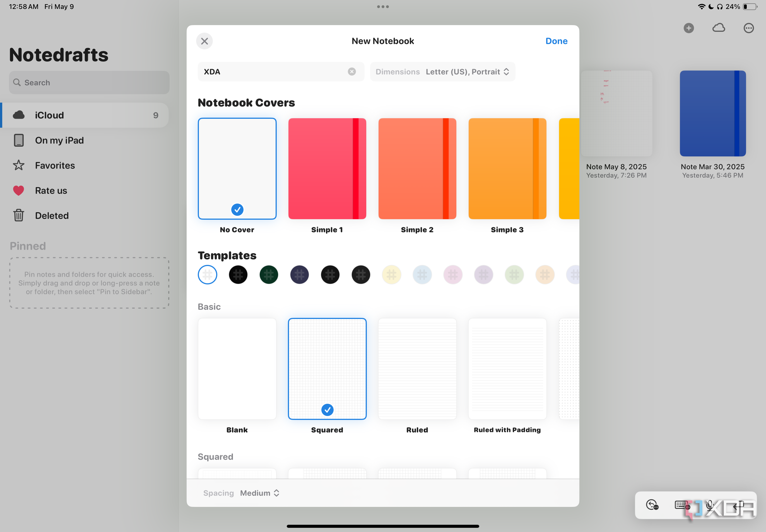Choose the Simple 1 red cover

(327, 169)
